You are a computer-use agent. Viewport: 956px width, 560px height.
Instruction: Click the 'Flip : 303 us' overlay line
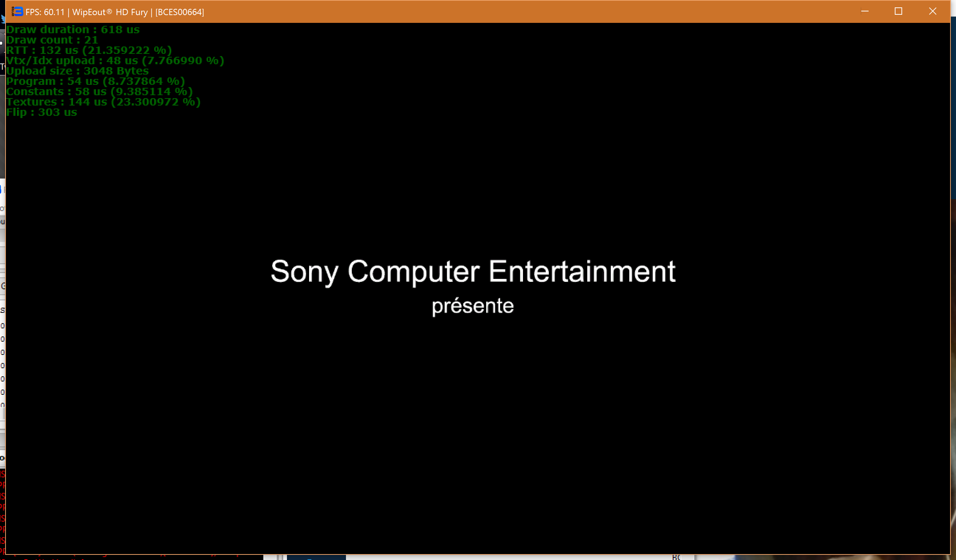point(41,112)
